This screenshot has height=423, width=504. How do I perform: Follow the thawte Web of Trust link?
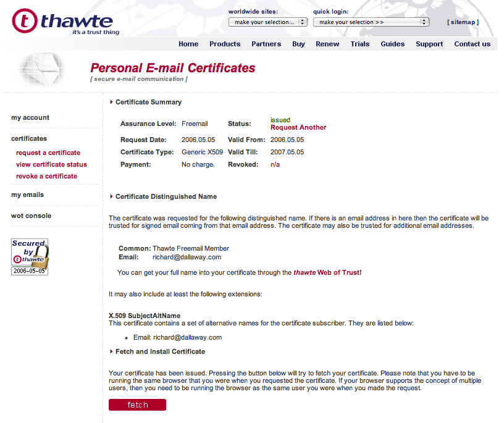coord(327,272)
